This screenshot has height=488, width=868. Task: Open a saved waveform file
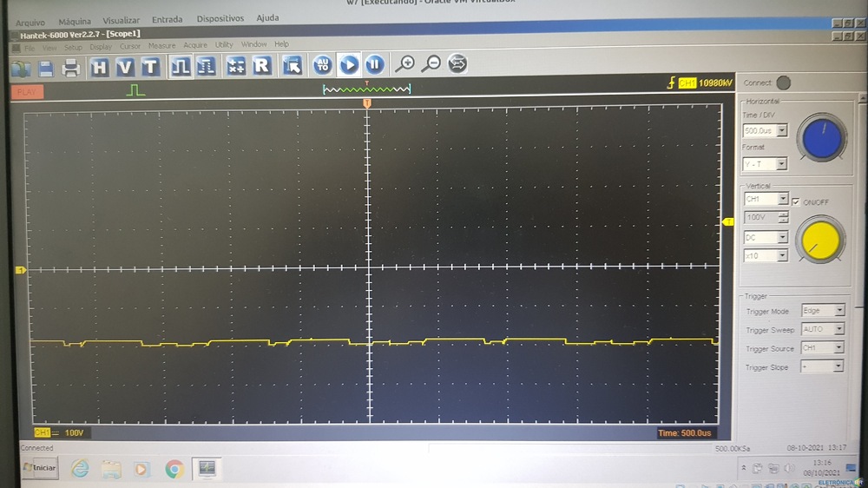tap(21, 69)
